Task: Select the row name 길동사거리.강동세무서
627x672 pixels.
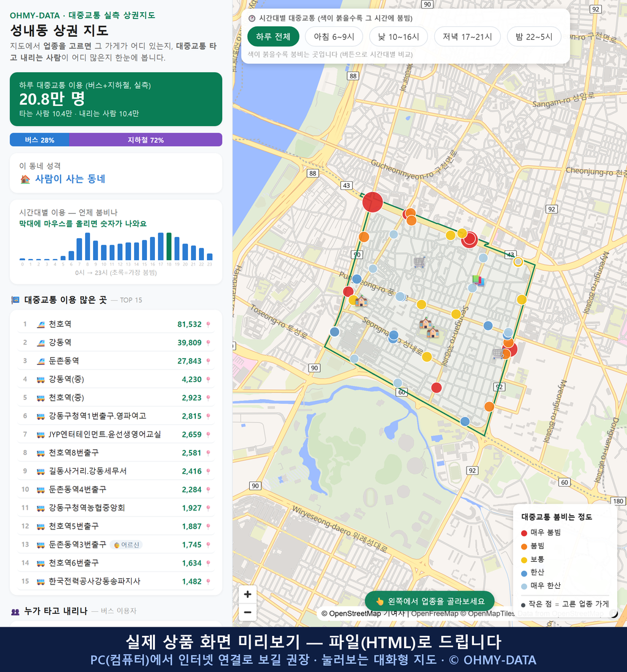Action: 88,471
